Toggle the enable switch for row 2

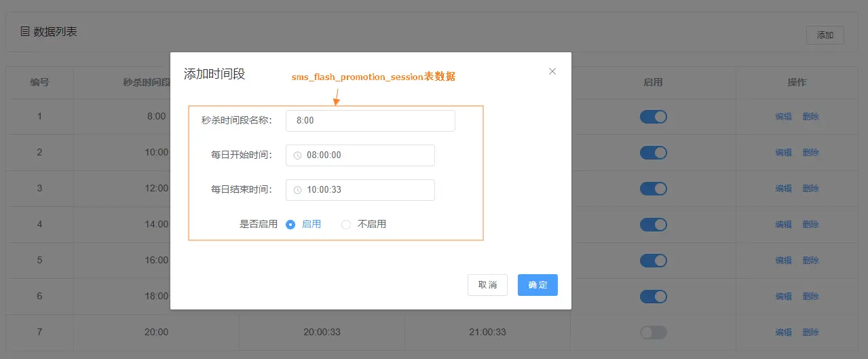click(654, 153)
